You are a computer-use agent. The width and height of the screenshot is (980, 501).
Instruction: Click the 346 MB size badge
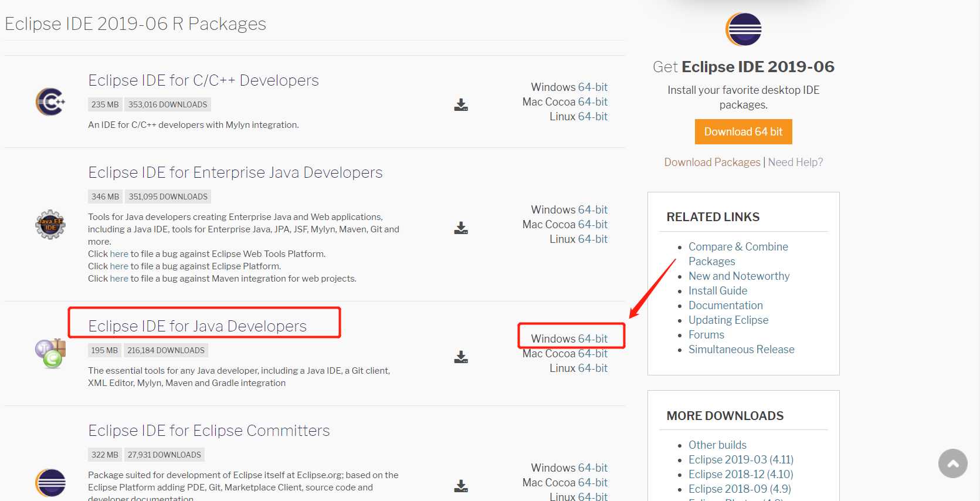[105, 197]
